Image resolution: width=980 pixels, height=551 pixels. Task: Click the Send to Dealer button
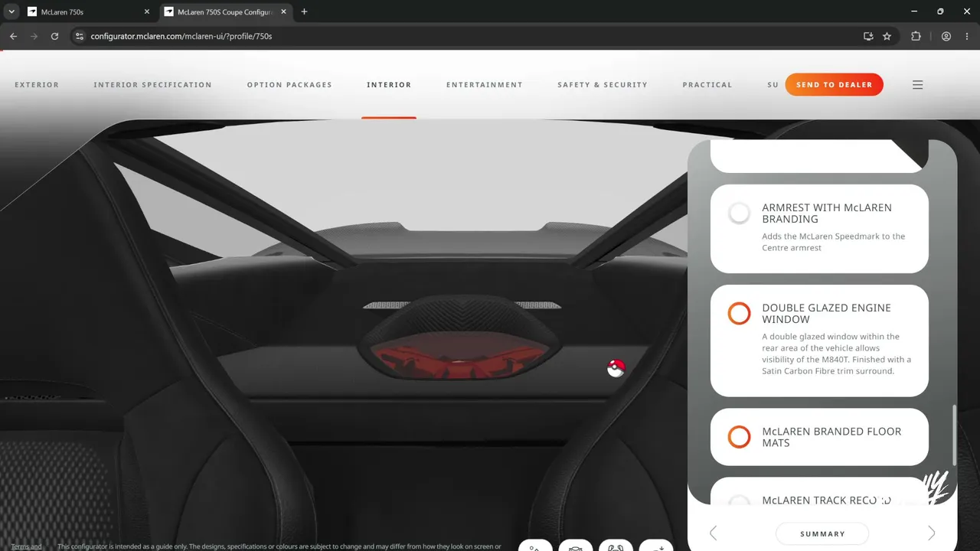(x=834, y=85)
